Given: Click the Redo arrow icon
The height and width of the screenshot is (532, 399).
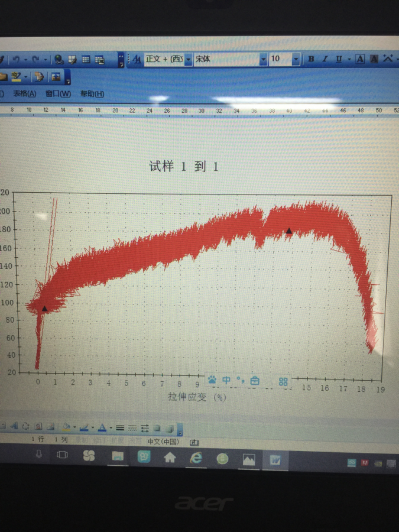Looking at the screenshot, I should pos(35,59).
